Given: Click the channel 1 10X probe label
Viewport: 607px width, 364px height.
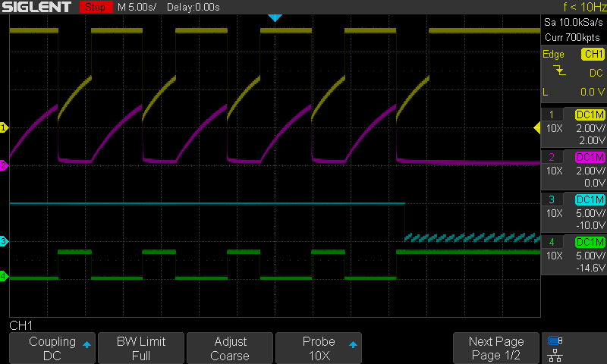Looking at the screenshot, I should pos(555,128).
